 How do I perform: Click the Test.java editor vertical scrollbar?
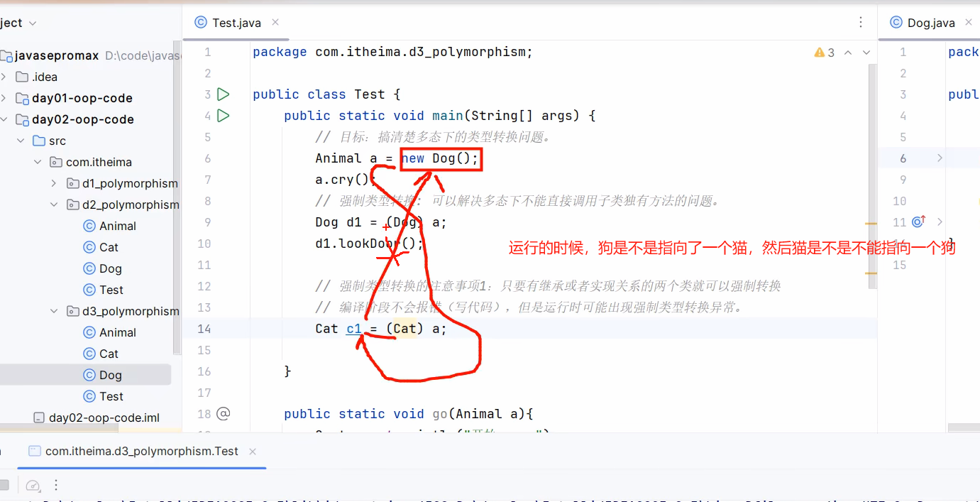click(x=874, y=178)
